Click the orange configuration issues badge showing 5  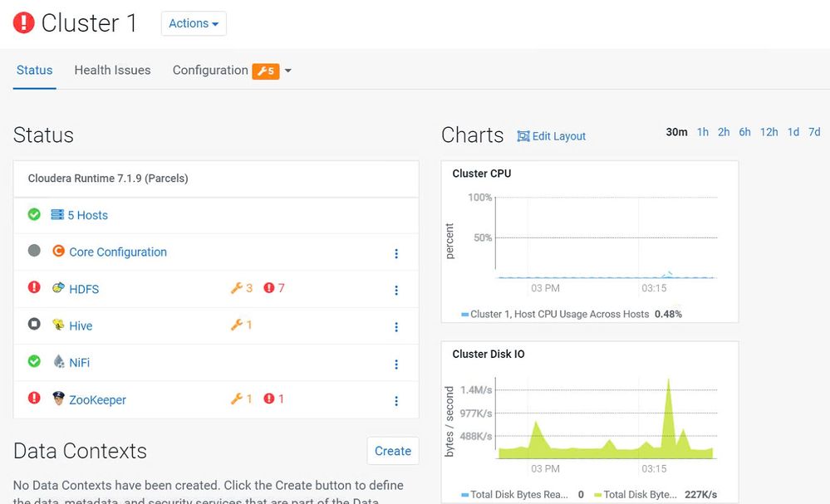tap(266, 71)
